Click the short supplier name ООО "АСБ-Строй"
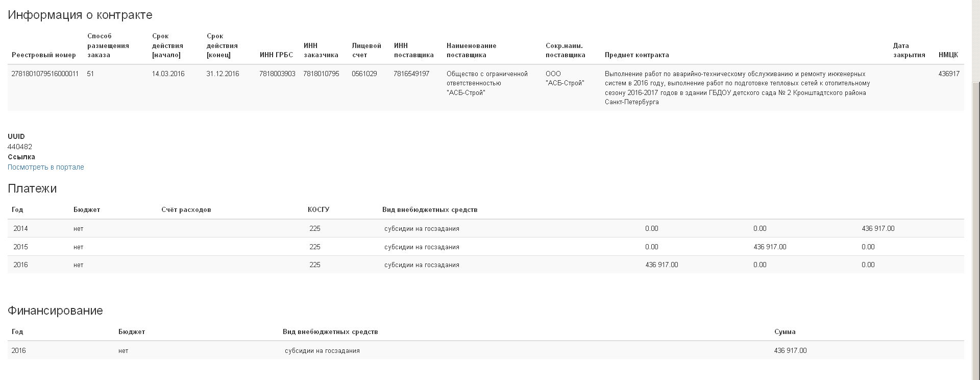Image resolution: width=980 pixels, height=380 pixels. click(x=565, y=79)
